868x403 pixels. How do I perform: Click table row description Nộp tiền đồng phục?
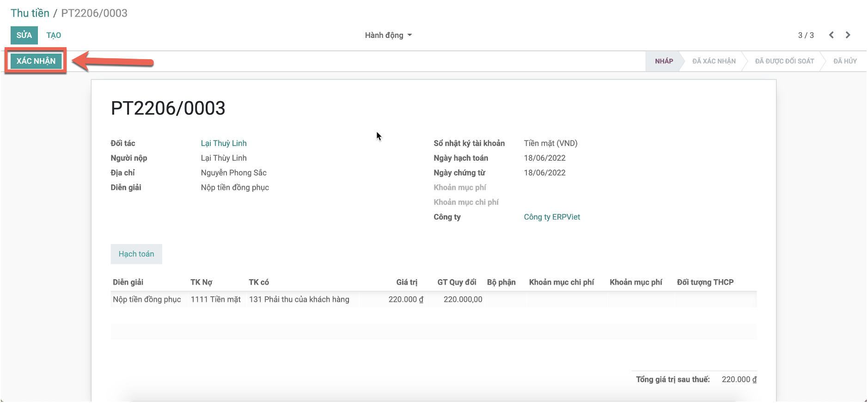click(x=147, y=299)
